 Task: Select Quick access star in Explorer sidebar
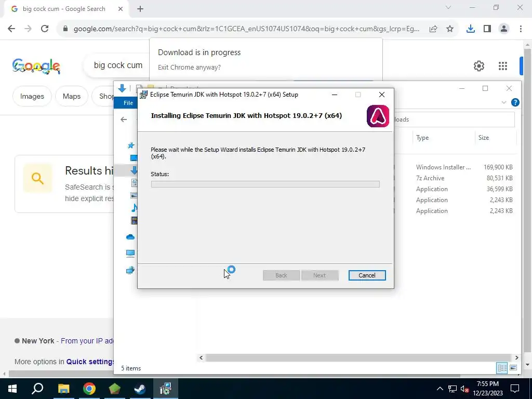(131, 145)
